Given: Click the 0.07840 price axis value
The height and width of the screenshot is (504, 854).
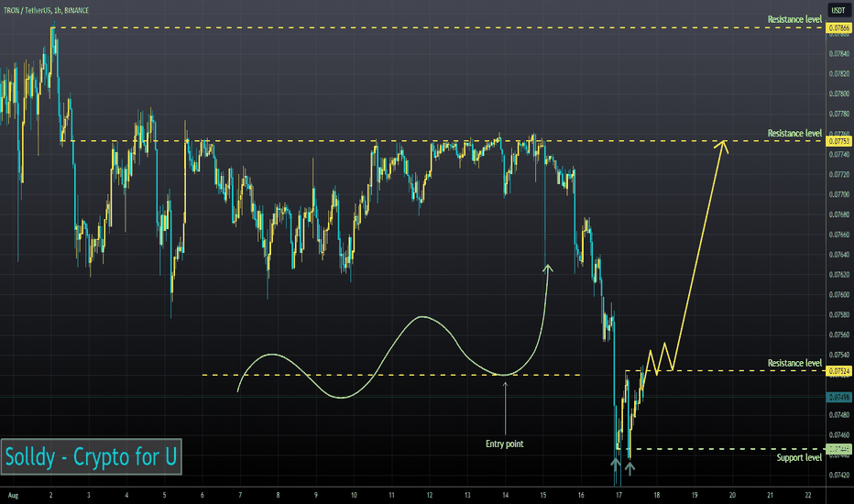Looking at the screenshot, I should pyautogui.click(x=838, y=53).
